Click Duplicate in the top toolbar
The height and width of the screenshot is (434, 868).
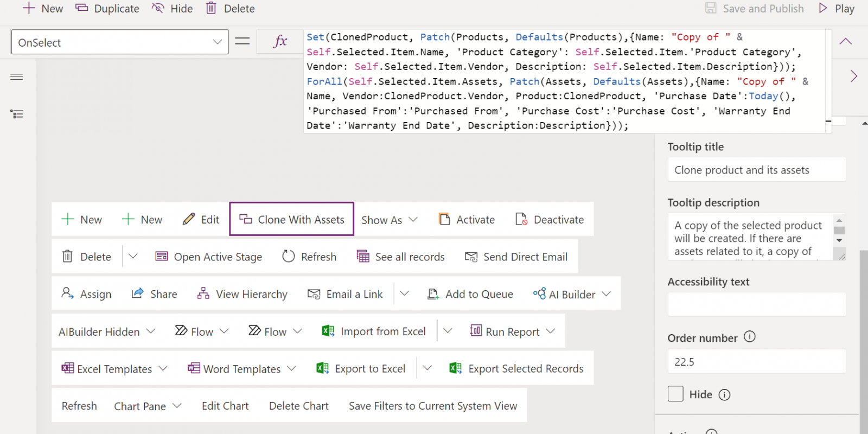point(107,9)
